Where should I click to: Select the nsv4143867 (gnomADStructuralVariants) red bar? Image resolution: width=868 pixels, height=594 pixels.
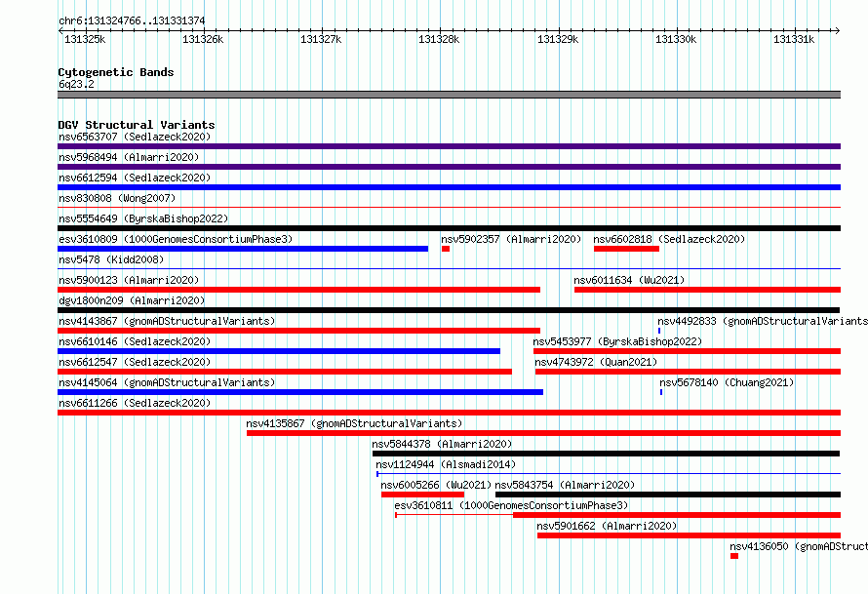[299, 331]
